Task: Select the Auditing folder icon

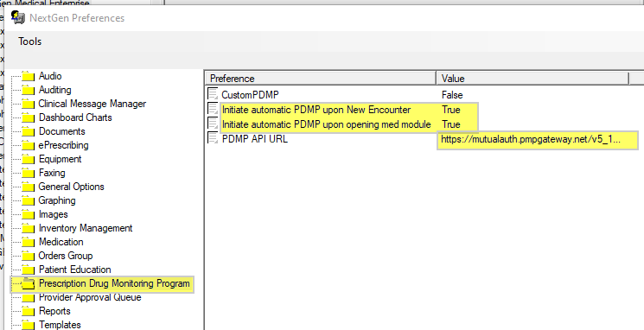Action: pyautogui.click(x=28, y=90)
